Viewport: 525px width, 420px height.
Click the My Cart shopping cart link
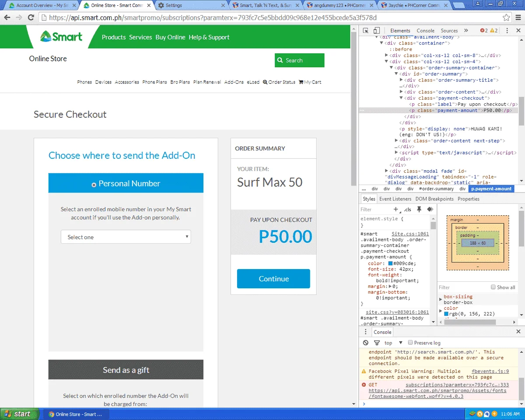[310, 82]
